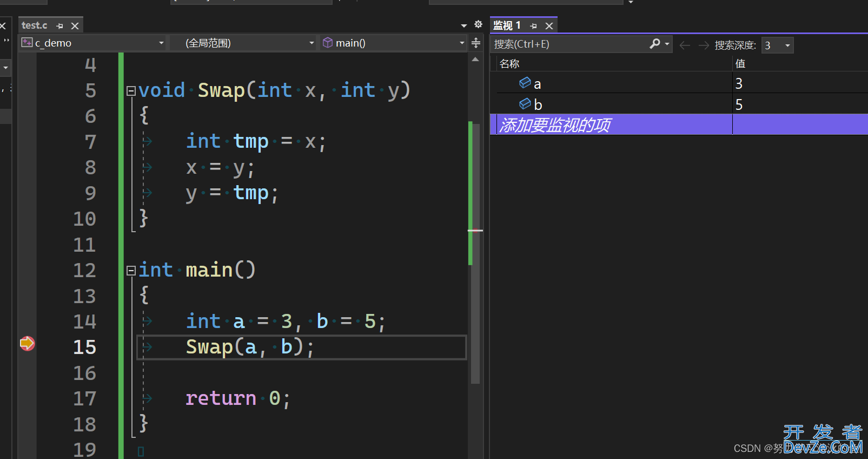This screenshot has height=459, width=868.
Task: Switch to the 监视 1 watch tab
Action: pos(507,25)
